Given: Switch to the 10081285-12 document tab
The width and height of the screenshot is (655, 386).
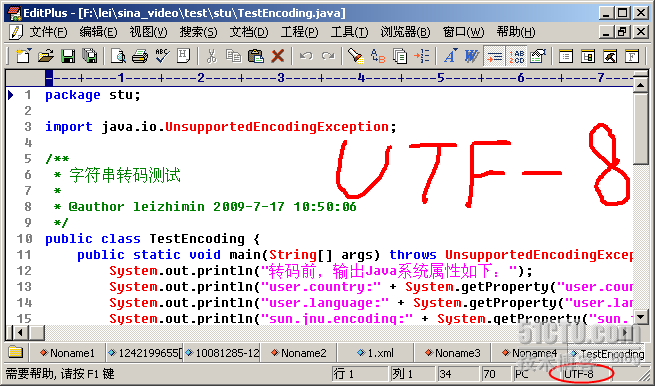Looking at the screenshot, I should 222,353.
